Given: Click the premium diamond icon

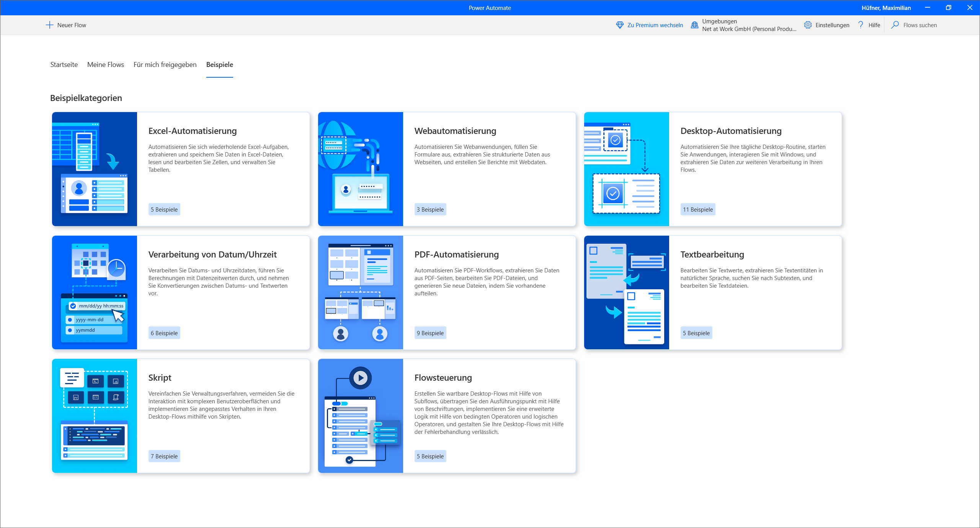Looking at the screenshot, I should [620, 25].
